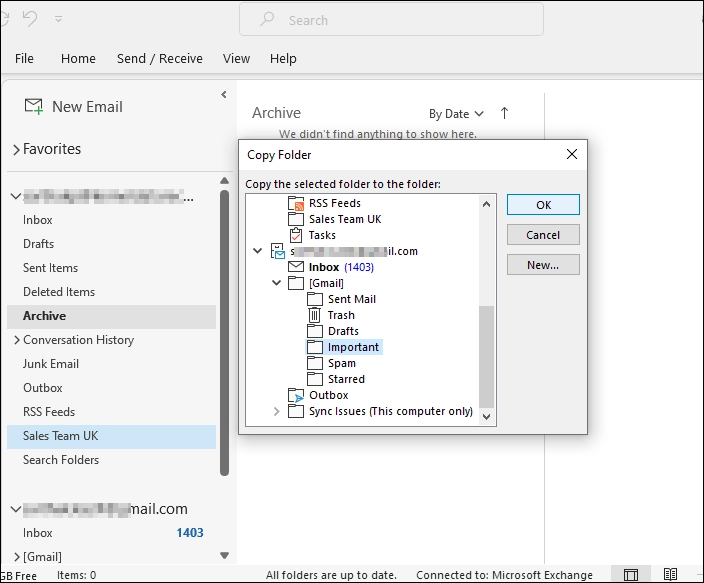Close the Copy Folder dialog

[x=572, y=155]
